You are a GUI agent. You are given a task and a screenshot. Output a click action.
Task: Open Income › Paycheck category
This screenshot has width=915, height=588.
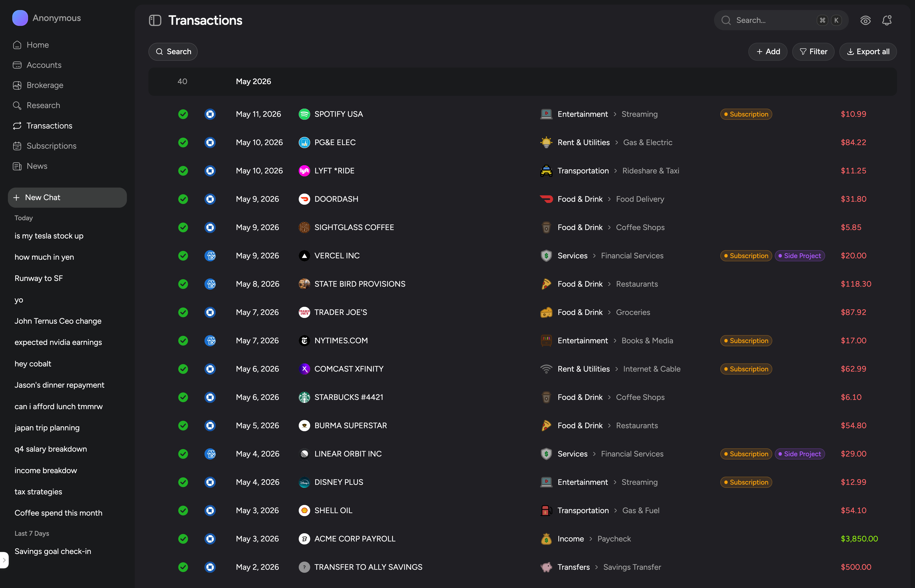[585, 539]
